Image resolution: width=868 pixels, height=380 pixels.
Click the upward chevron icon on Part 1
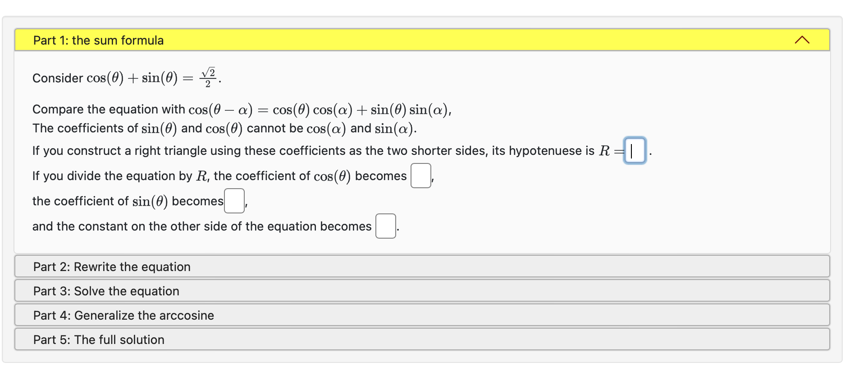tap(802, 40)
